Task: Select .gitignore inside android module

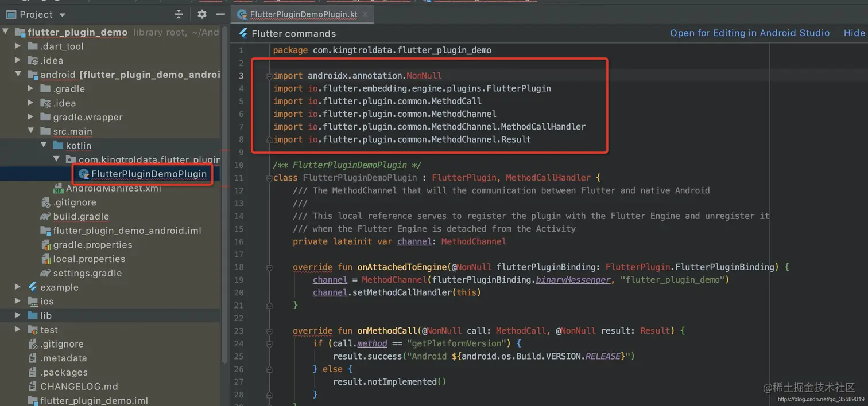Action: coord(75,202)
